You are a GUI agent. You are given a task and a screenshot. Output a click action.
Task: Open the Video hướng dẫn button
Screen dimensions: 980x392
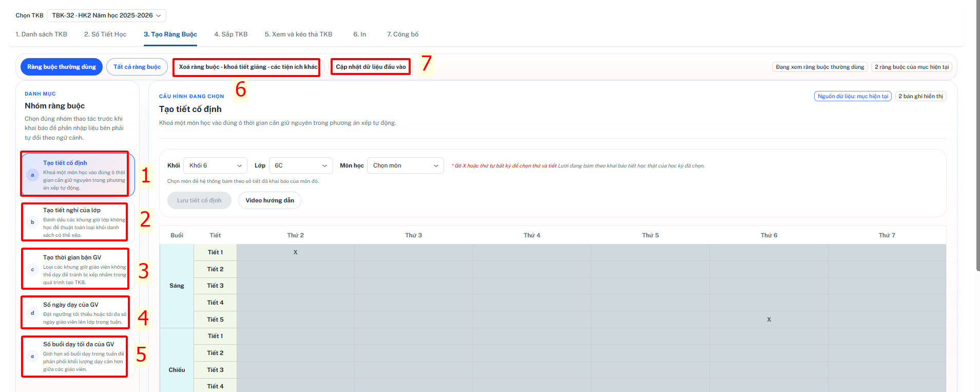(270, 200)
